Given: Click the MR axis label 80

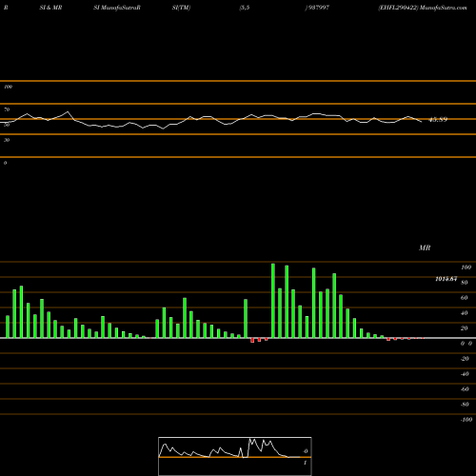Looking at the screenshot, I should coord(465,283).
